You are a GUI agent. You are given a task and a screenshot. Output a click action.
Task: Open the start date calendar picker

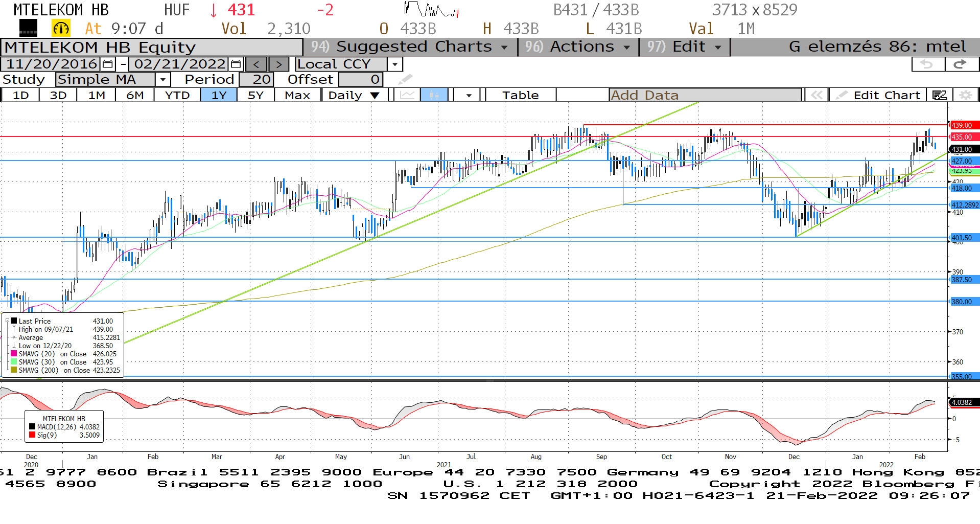[x=108, y=64]
